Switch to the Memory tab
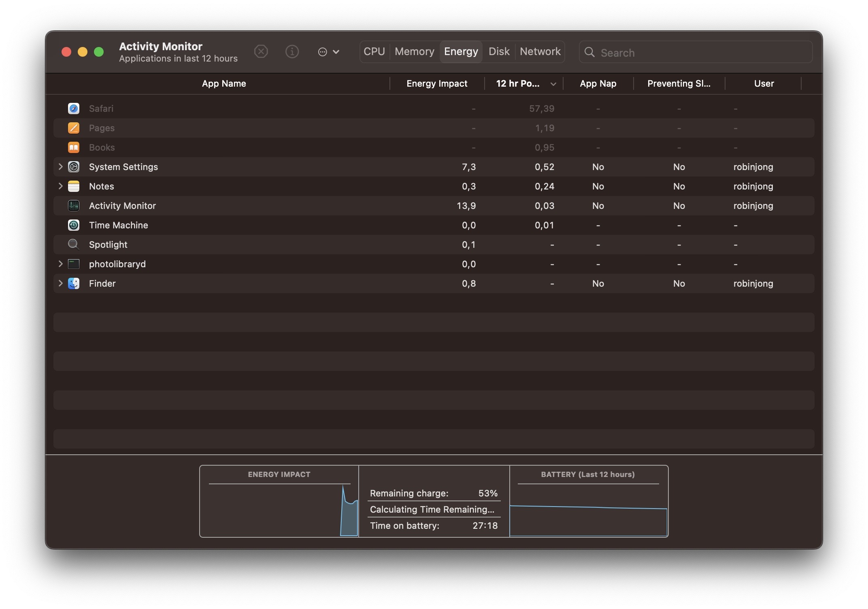 (x=414, y=52)
